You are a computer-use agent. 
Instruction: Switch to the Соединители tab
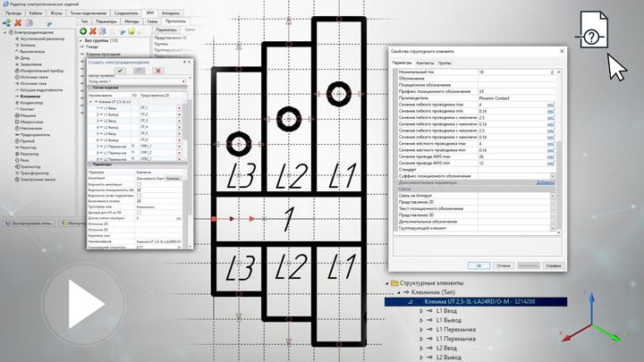(126, 13)
